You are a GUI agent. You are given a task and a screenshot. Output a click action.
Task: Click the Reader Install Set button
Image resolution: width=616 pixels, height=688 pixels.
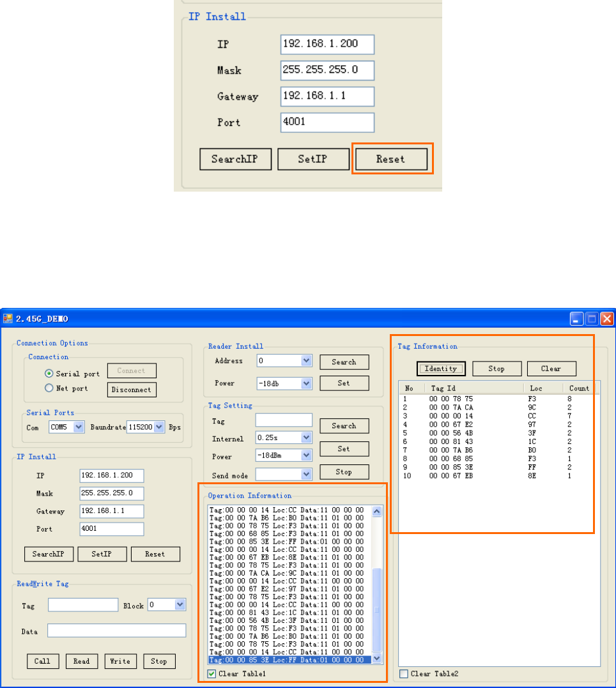pyautogui.click(x=344, y=383)
